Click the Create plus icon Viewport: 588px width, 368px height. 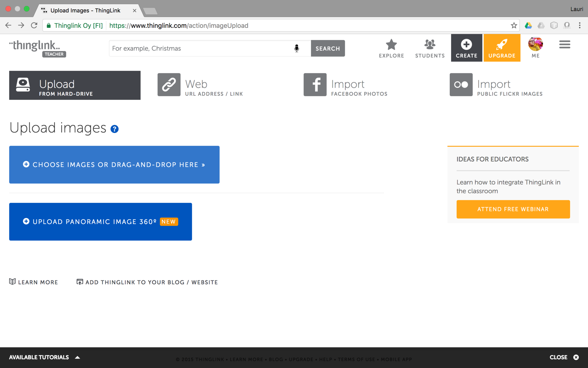click(466, 45)
